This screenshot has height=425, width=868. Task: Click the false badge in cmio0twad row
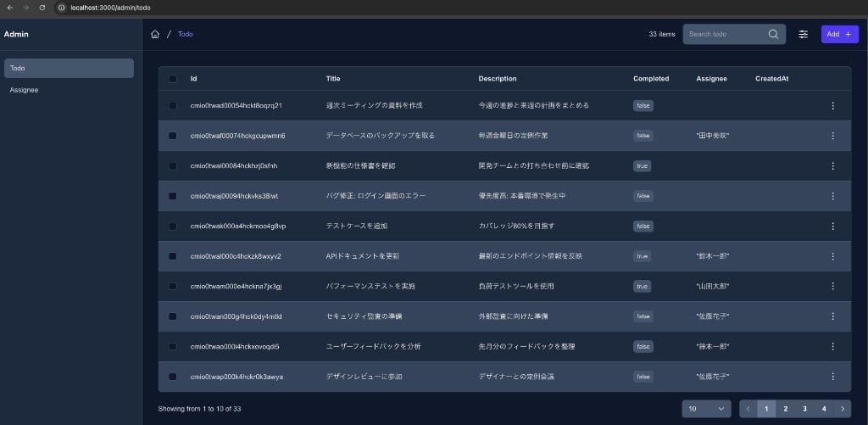coord(643,105)
